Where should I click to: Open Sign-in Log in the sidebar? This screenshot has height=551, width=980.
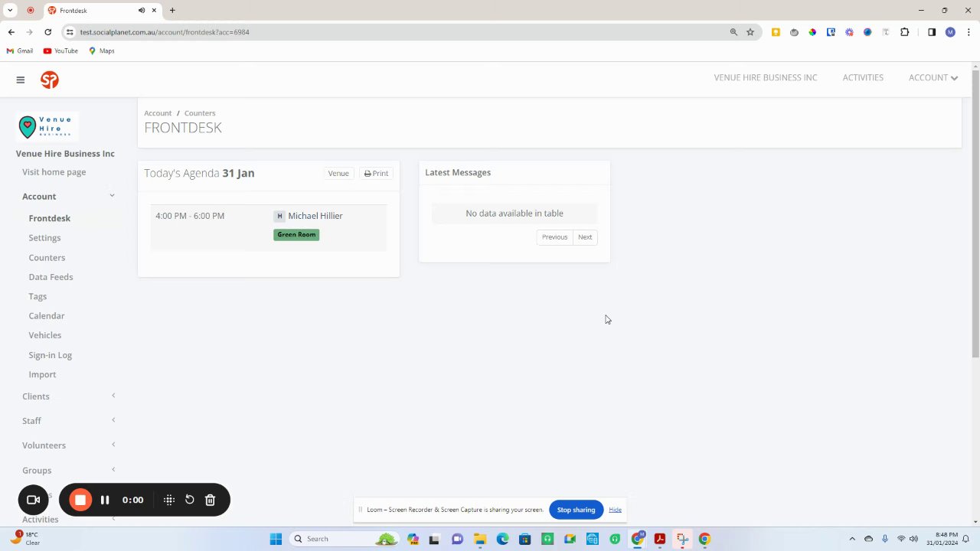coord(50,355)
